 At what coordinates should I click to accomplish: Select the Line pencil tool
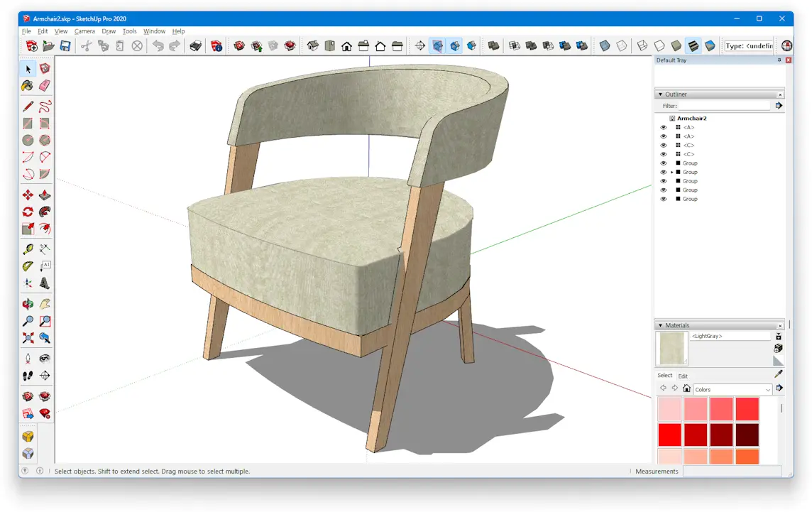[x=28, y=107]
